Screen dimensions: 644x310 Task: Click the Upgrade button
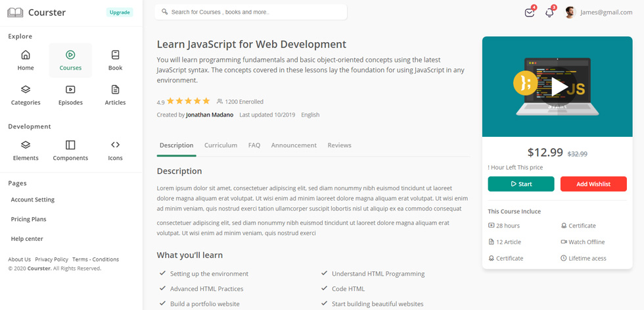tap(120, 13)
